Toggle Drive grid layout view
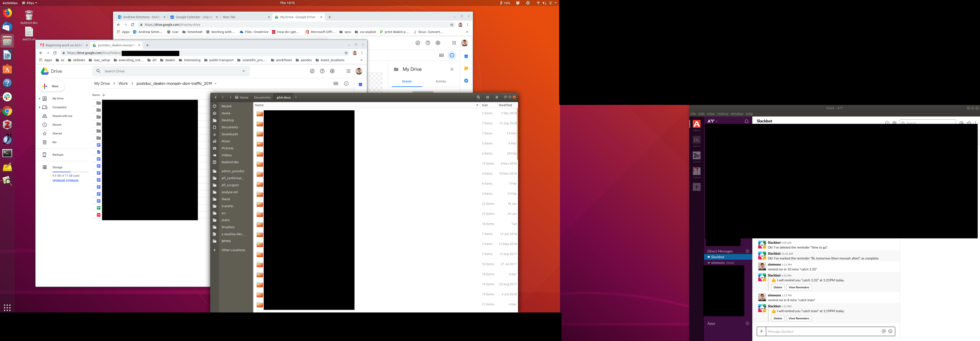The height and width of the screenshot is (341, 980). pyautogui.click(x=336, y=84)
